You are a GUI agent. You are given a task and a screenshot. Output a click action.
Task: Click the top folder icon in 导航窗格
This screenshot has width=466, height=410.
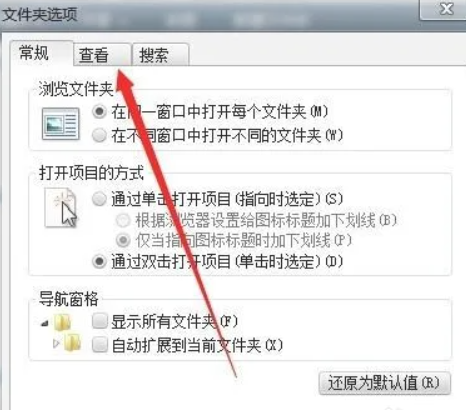tap(62, 322)
